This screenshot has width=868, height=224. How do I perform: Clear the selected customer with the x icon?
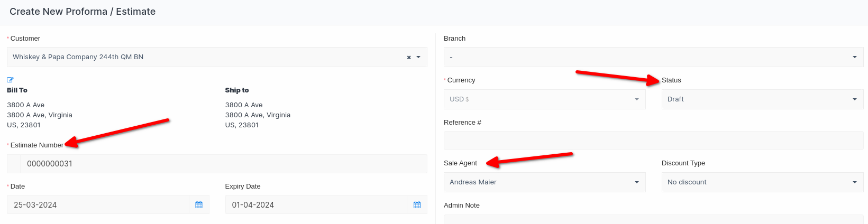pos(409,57)
